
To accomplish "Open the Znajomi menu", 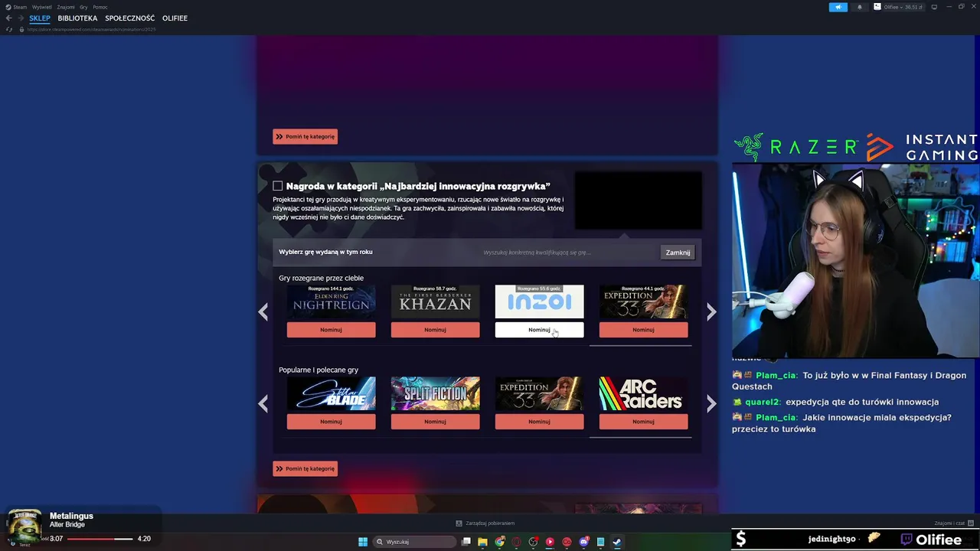I will point(66,7).
